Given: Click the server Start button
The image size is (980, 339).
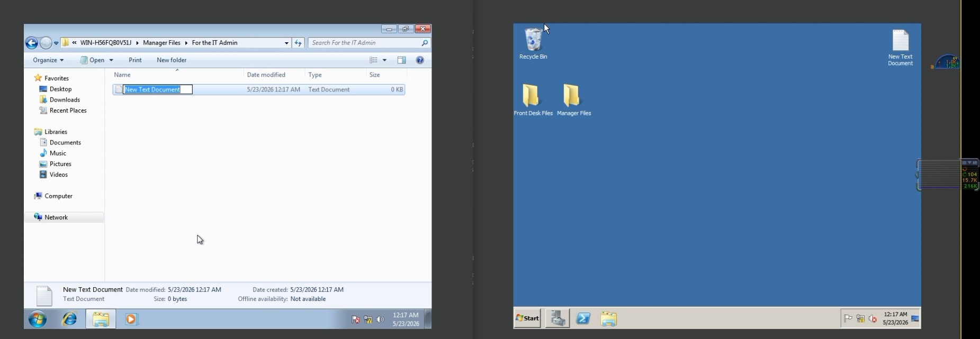Looking at the screenshot, I should pyautogui.click(x=527, y=318).
